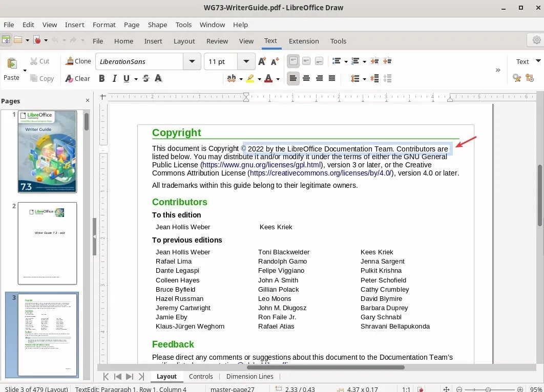Enable ordered list formatting
The width and height of the screenshot is (544, 392).
(355, 61)
